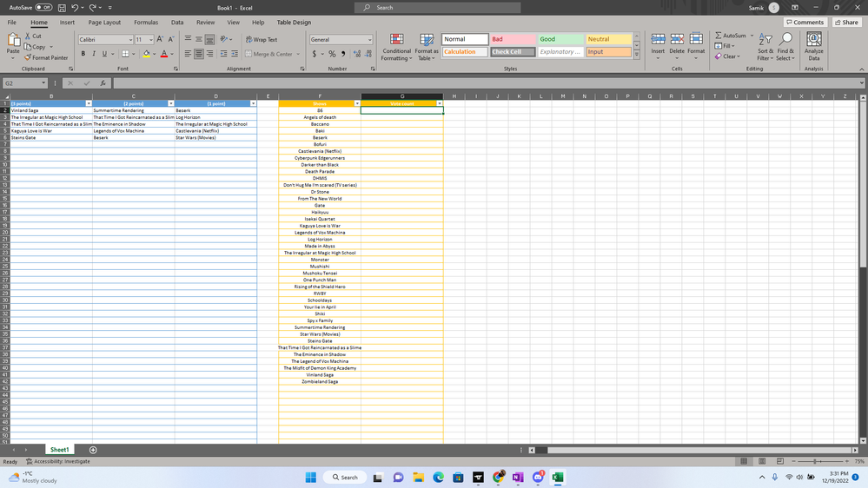Apply the Neutral cell style
The image size is (868, 488).
pos(608,39)
